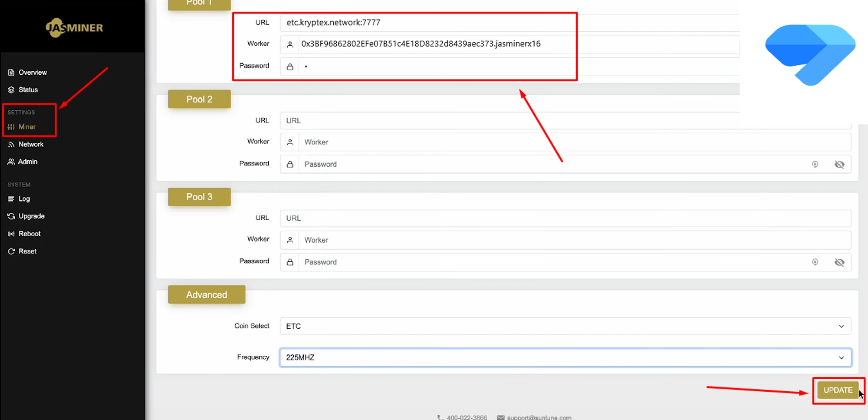The width and height of the screenshot is (868, 420).
Task: Open the Overview page
Action: pyautogui.click(x=32, y=73)
